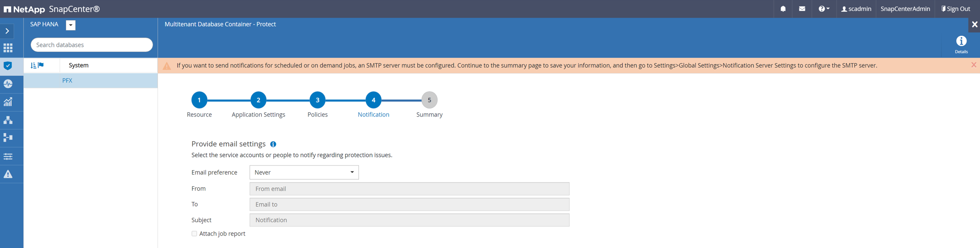Open the Reports chart icon
The image size is (980, 248).
8,102
